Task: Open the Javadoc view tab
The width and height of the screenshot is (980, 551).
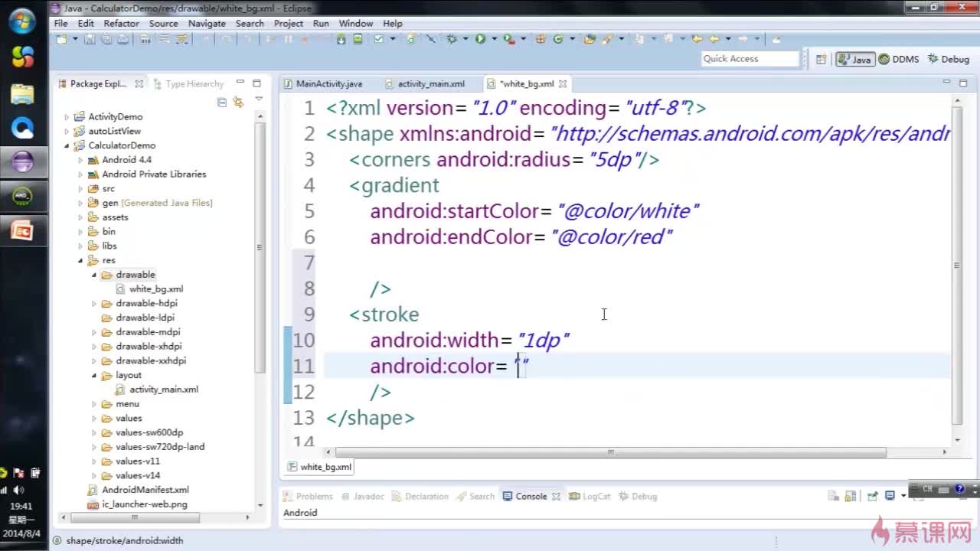Action: coord(363,497)
